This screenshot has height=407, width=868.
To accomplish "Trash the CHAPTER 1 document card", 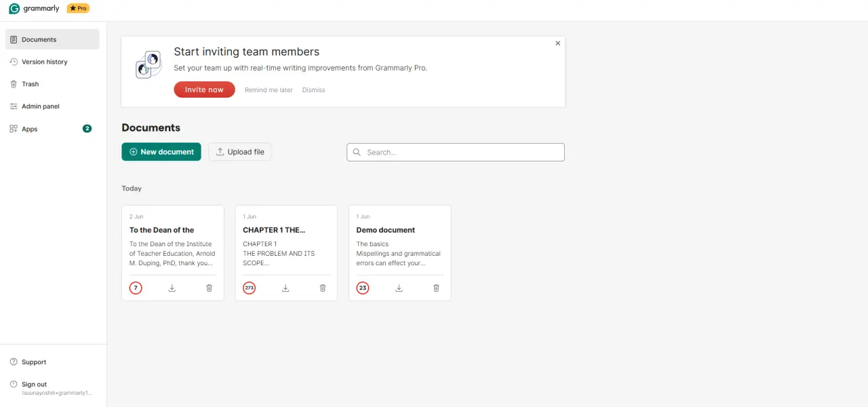I will [x=323, y=288].
